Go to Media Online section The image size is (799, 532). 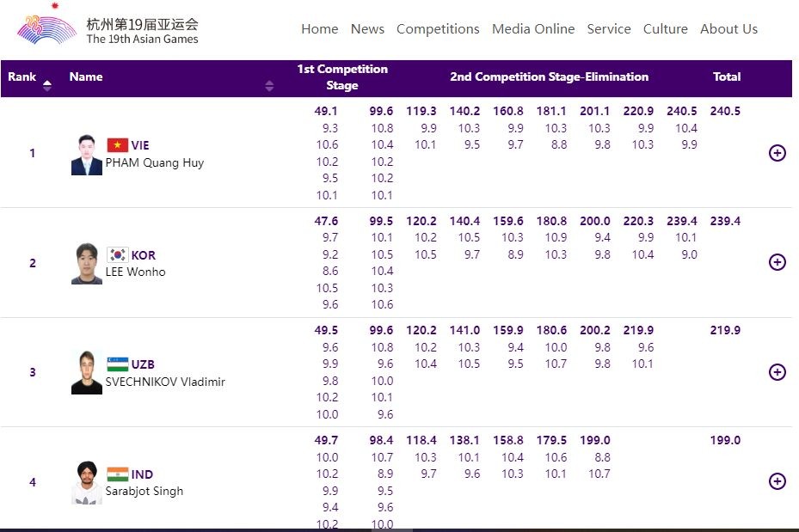(533, 29)
